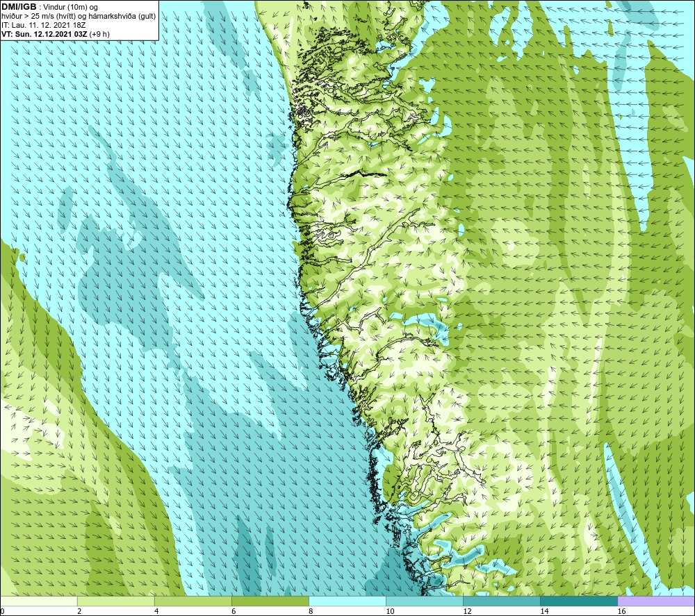Screen dimensions: 695x616
Task: Click the legend label '8'
Action: (310, 612)
